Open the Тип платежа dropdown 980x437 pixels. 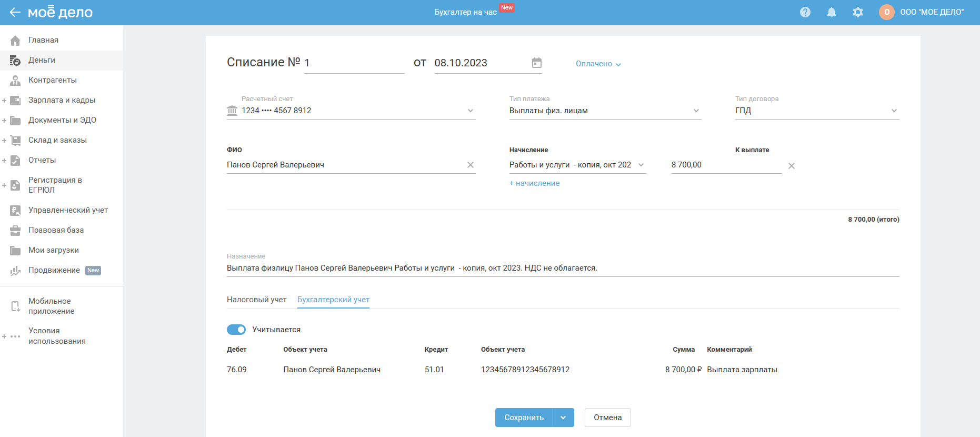coord(696,111)
